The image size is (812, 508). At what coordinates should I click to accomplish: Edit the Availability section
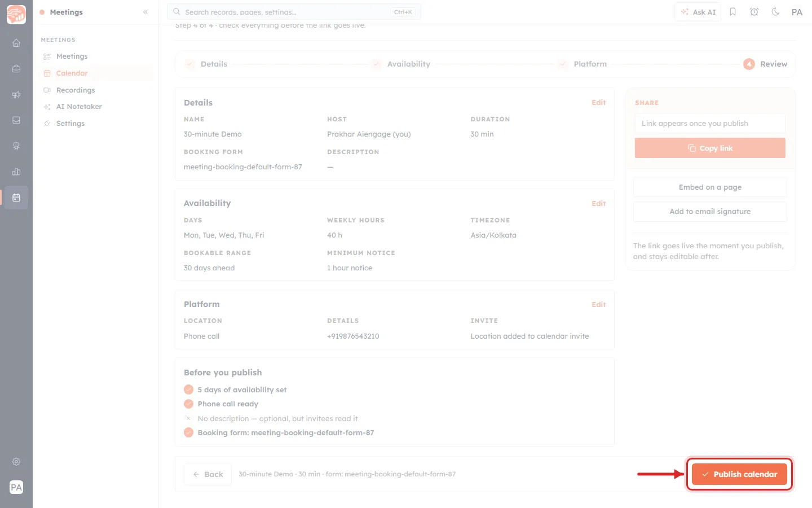pyautogui.click(x=599, y=204)
